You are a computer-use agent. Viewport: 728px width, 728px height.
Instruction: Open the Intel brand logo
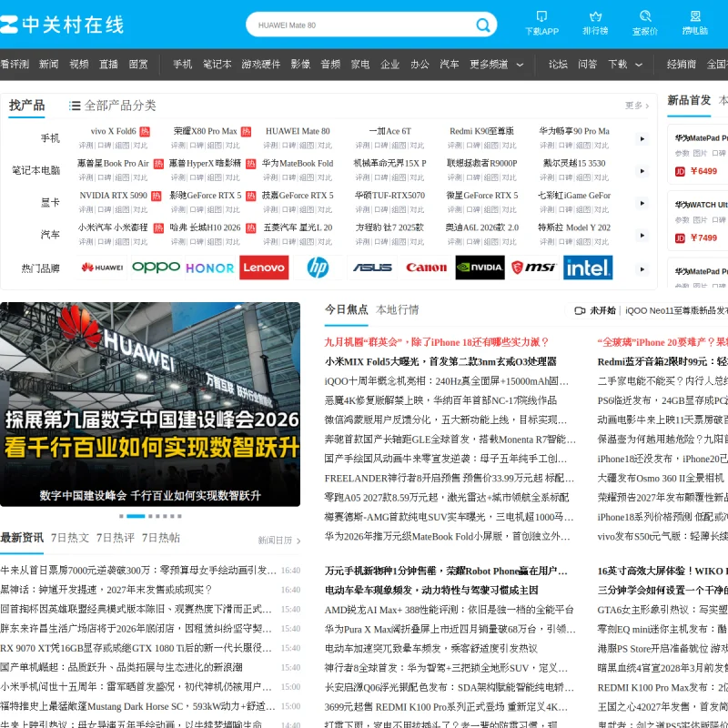click(588, 268)
